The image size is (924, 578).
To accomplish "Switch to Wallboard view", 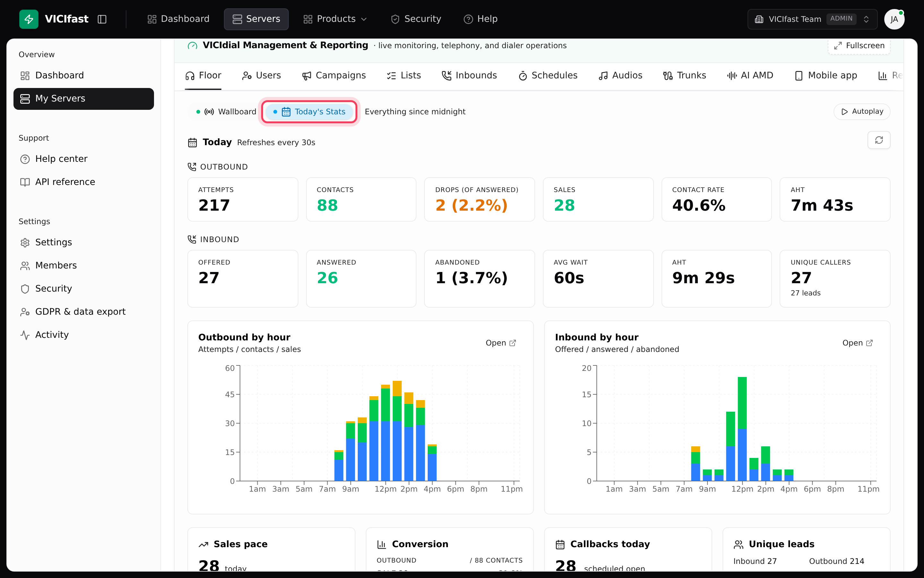I will [226, 112].
